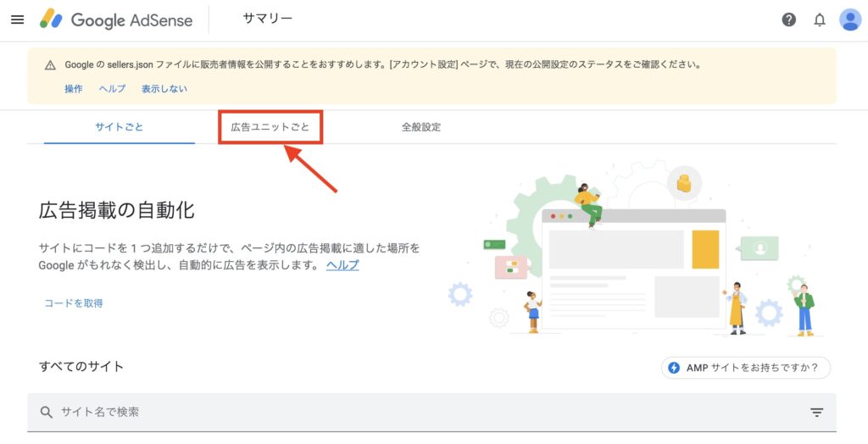Open the ヘルプ link in the banner
868x444 pixels.
pyautogui.click(x=113, y=89)
